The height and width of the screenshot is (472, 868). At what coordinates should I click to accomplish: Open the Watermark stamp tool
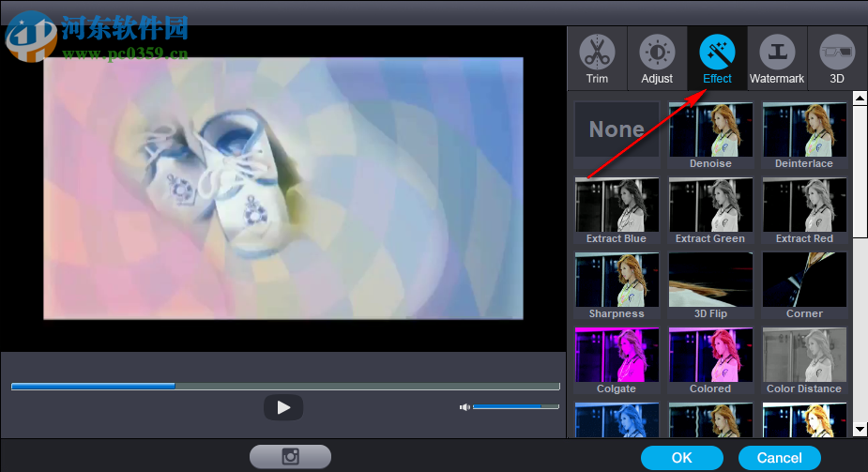coord(777,59)
